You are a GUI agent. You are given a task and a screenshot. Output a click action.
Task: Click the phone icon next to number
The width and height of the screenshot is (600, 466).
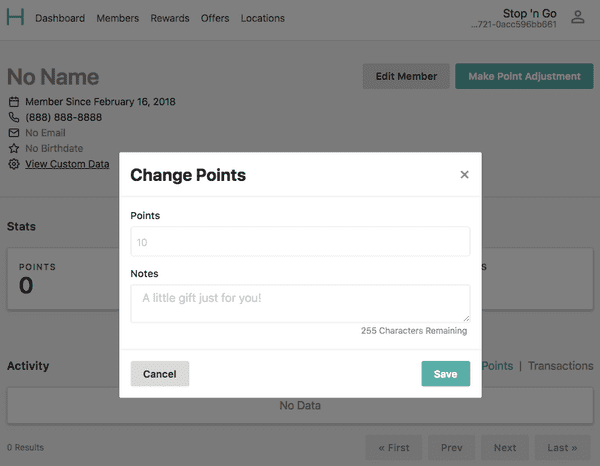coord(14,117)
